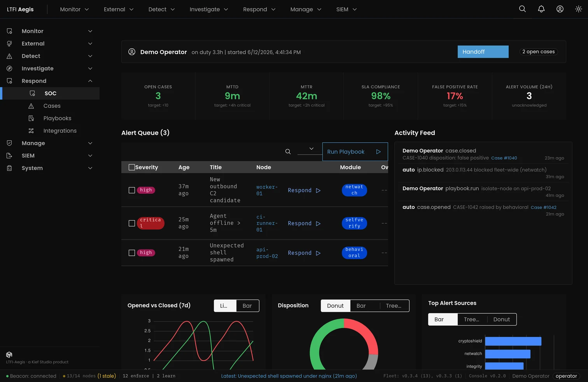This screenshot has height=382, width=588.
Task: Open the Respond top menu
Action: 259,9
